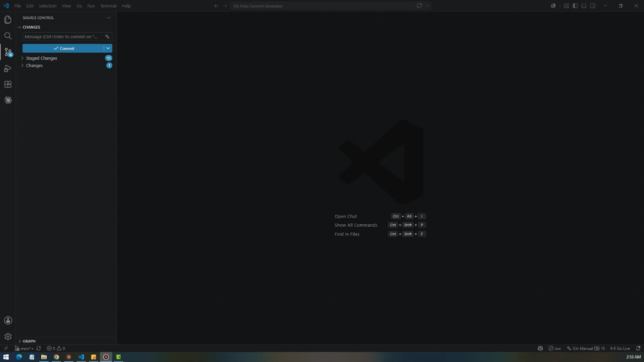Open Source Control more actions ellipsis
The height and width of the screenshot is (362, 644).
click(x=108, y=18)
